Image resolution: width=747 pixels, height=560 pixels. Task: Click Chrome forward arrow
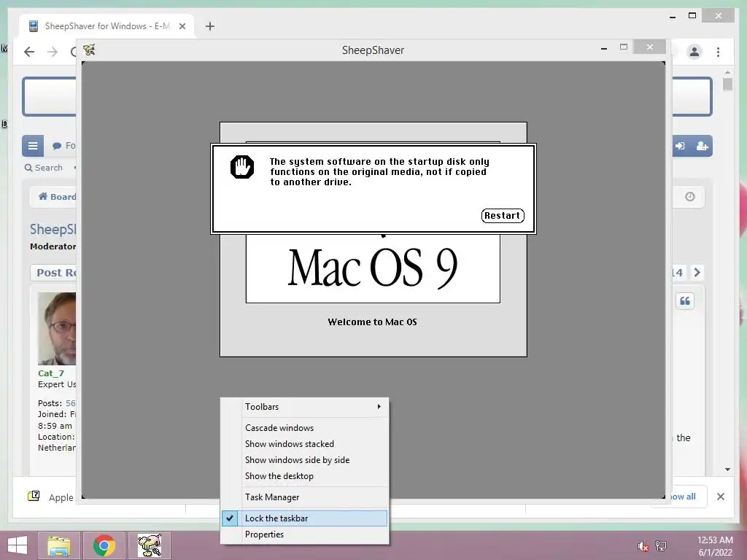coord(53,52)
